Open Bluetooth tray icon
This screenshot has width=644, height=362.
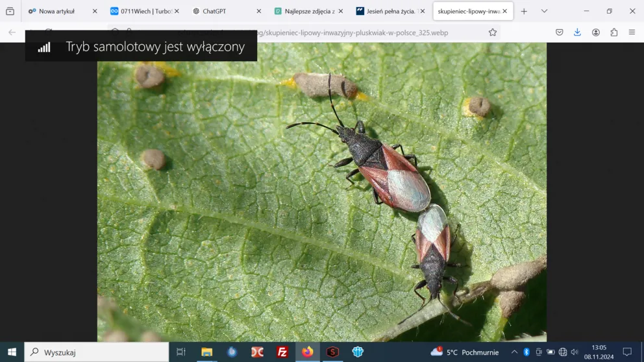pos(526,352)
